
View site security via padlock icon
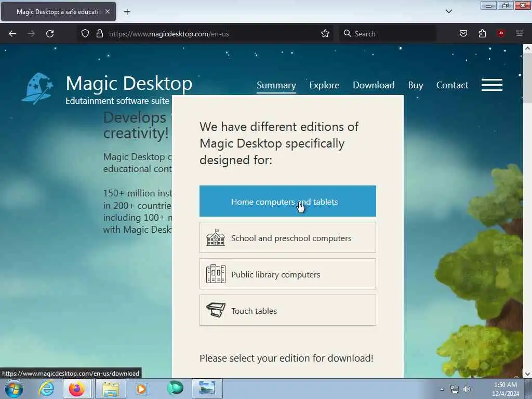pyautogui.click(x=99, y=34)
